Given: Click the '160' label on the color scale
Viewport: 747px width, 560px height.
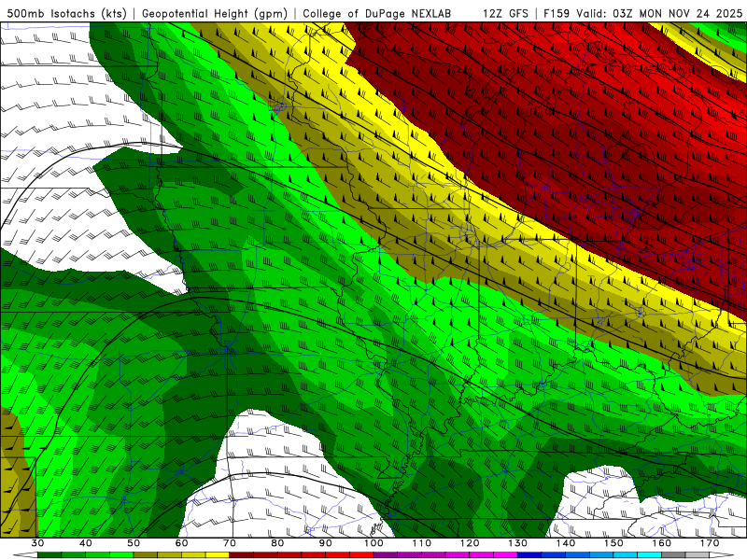Looking at the screenshot, I should point(662,543).
